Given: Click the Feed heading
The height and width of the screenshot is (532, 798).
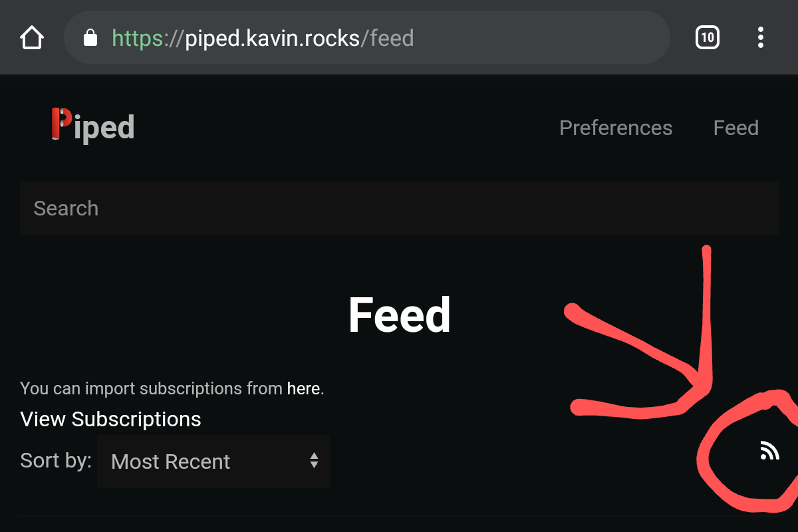Looking at the screenshot, I should [x=399, y=315].
